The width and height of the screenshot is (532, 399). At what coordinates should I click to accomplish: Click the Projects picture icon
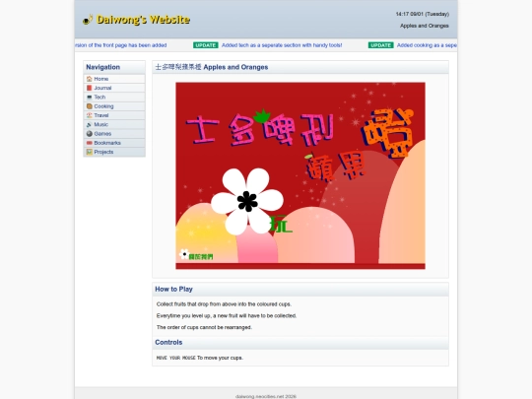(90, 152)
